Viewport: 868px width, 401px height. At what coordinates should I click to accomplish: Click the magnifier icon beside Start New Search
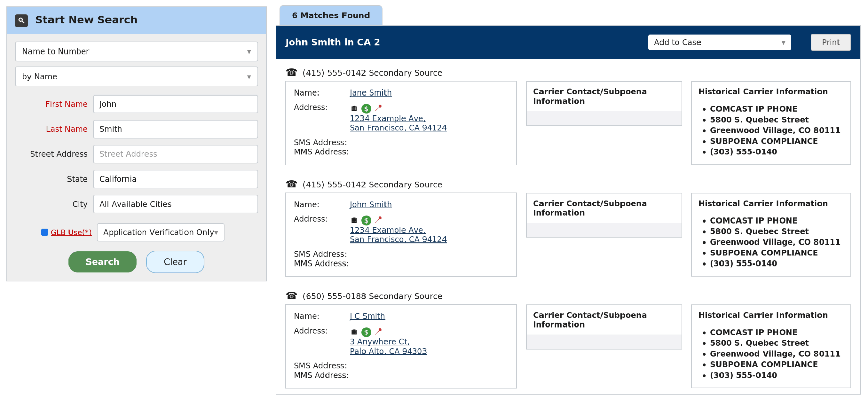point(21,20)
